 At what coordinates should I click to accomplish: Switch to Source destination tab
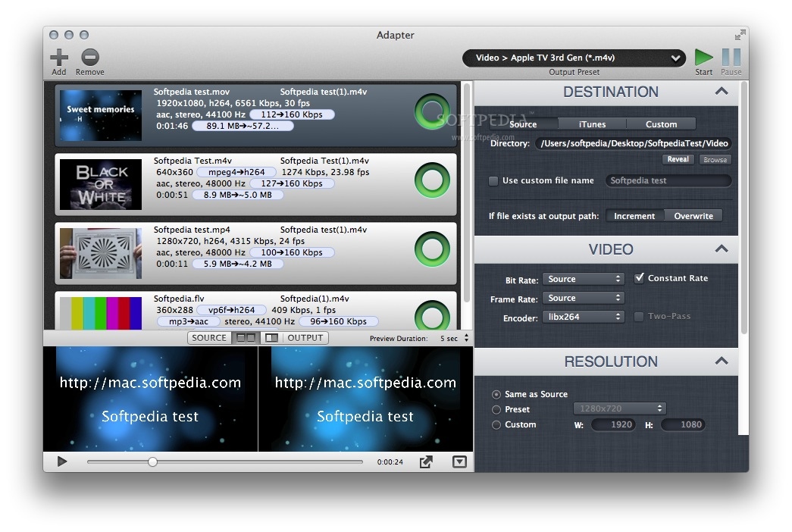click(x=523, y=124)
